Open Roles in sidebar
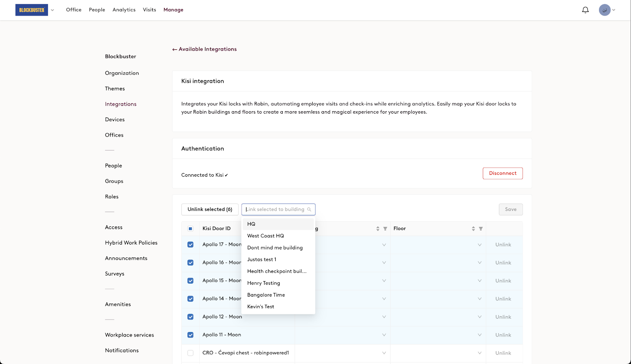 (x=112, y=196)
